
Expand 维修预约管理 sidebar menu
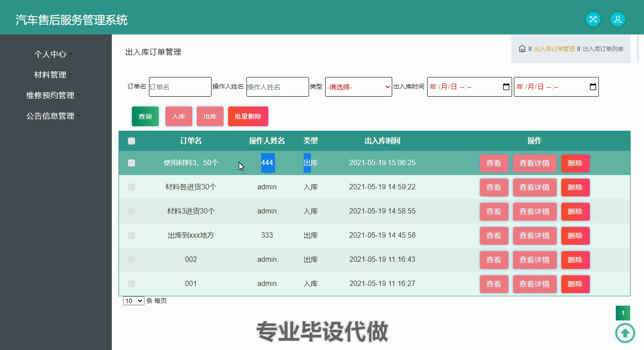[53, 95]
